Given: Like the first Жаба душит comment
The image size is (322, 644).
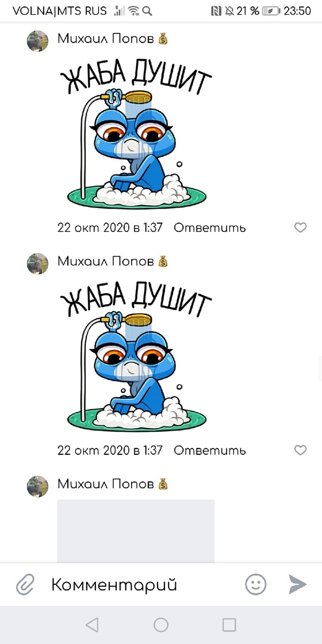Looking at the screenshot, I should click(301, 228).
